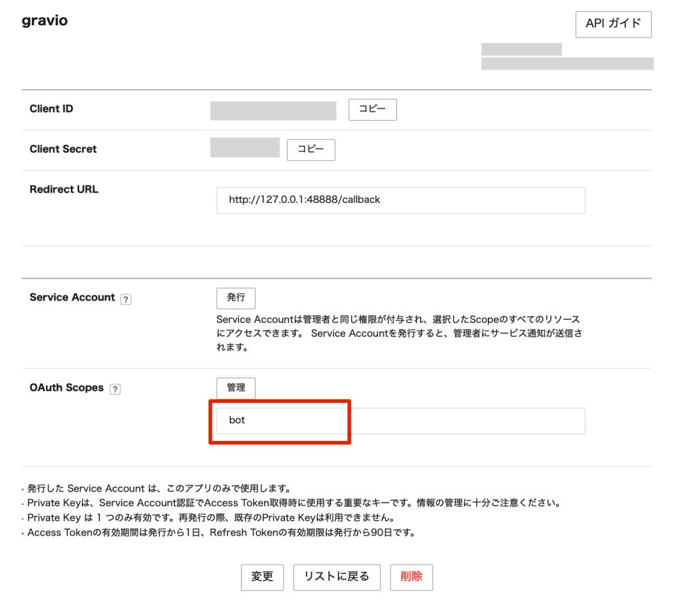695x616 pixels.
Task: Issue a Service Account via 発行
Action: coord(236,298)
